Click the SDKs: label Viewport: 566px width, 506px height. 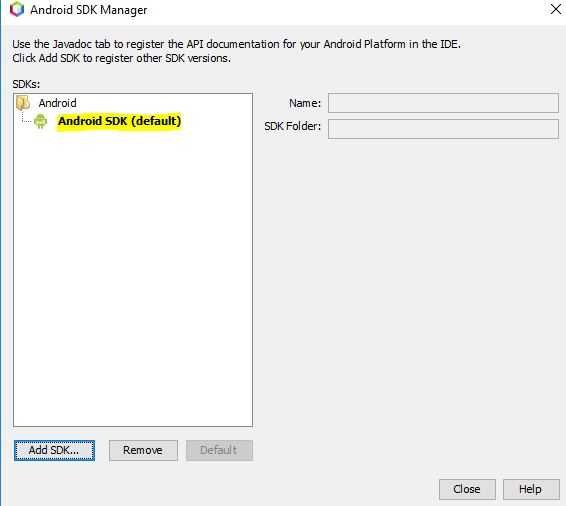point(26,84)
